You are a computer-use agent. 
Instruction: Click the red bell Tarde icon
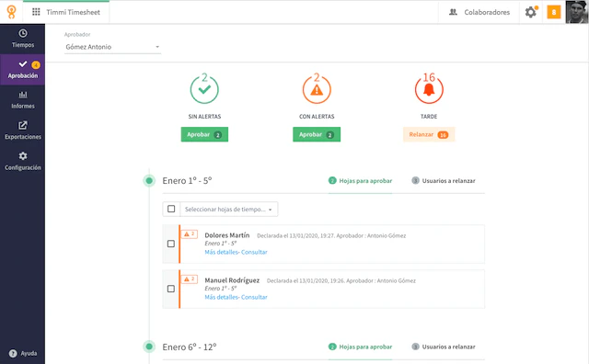tap(429, 89)
